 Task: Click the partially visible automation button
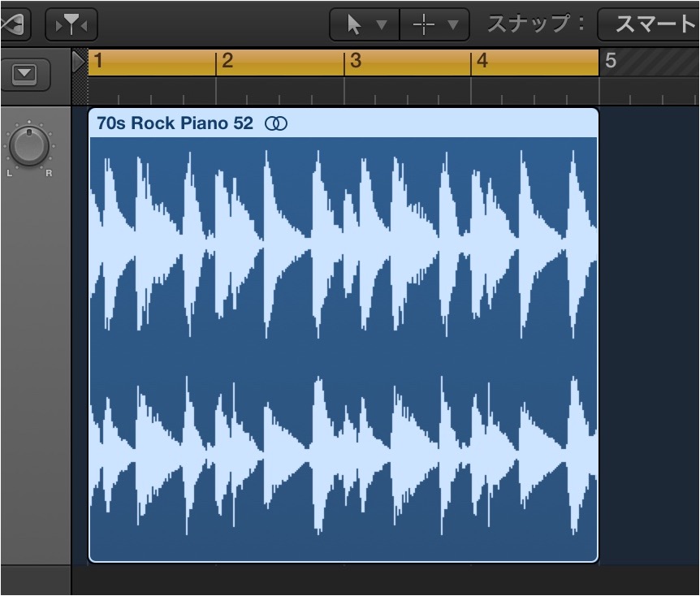15,24
